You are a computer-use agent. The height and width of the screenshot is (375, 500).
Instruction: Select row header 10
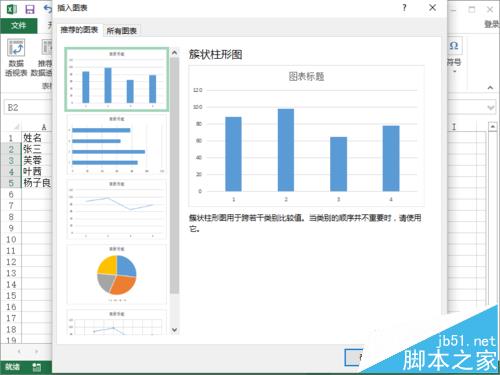click(x=11, y=239)
